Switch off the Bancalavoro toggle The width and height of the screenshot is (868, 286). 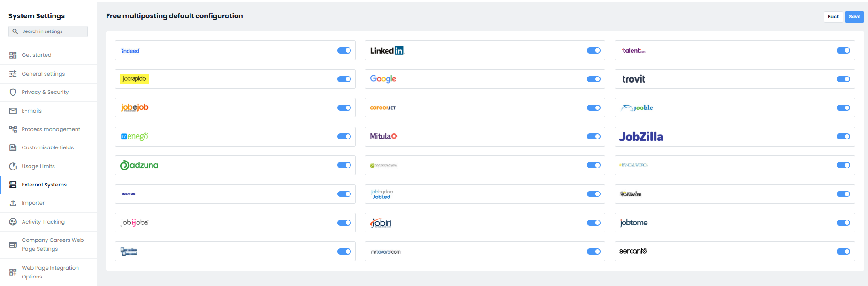[x=843, y=165]
